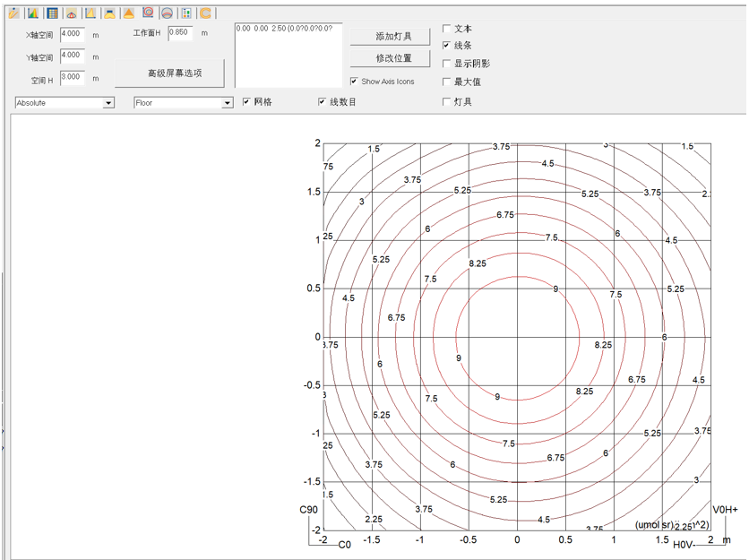
Task: Toggle the Show Axis Icons checkbox
Action: tap(354, 82)
